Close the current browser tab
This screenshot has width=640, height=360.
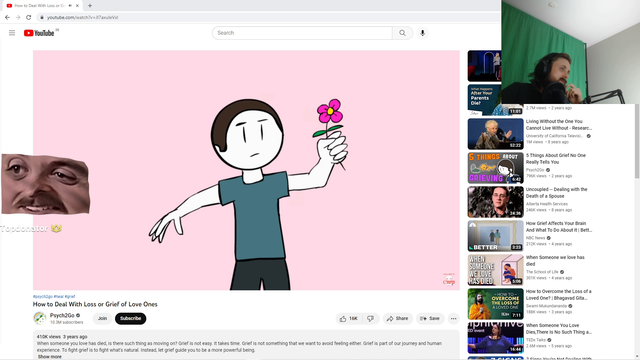[x=77, y=6]
